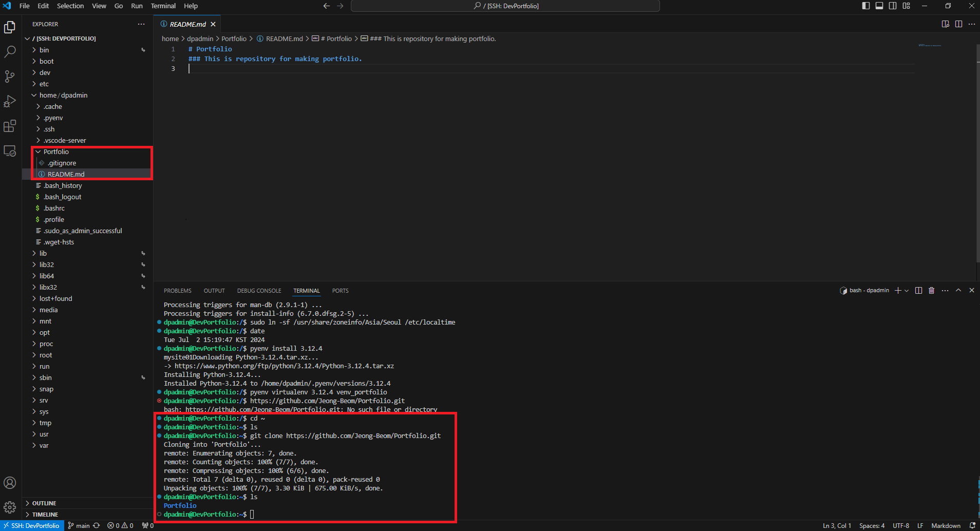This screenshot has height=531, width=980.
Task: Click SSH: DevPortfolio remote indicator
Action: [x=31, y=526]
